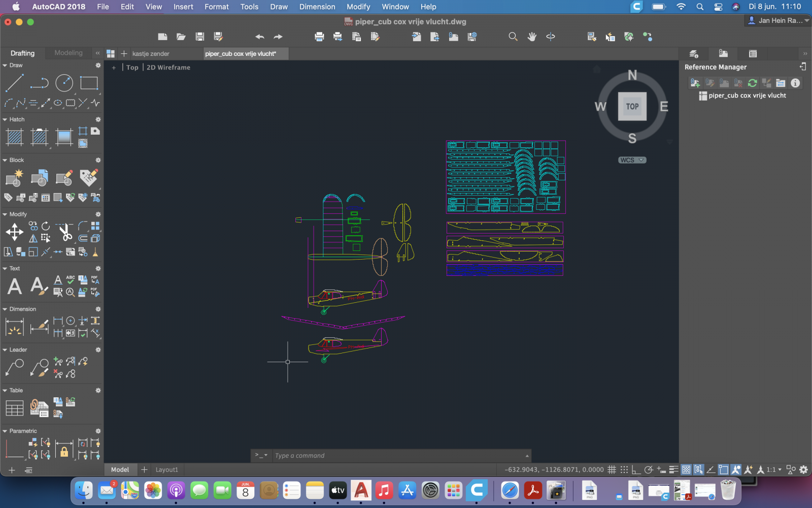The height and width of the screenshot is (508, 812).
Task: Open the WCS coordinate system dropdown
Action: click(632, 160)
